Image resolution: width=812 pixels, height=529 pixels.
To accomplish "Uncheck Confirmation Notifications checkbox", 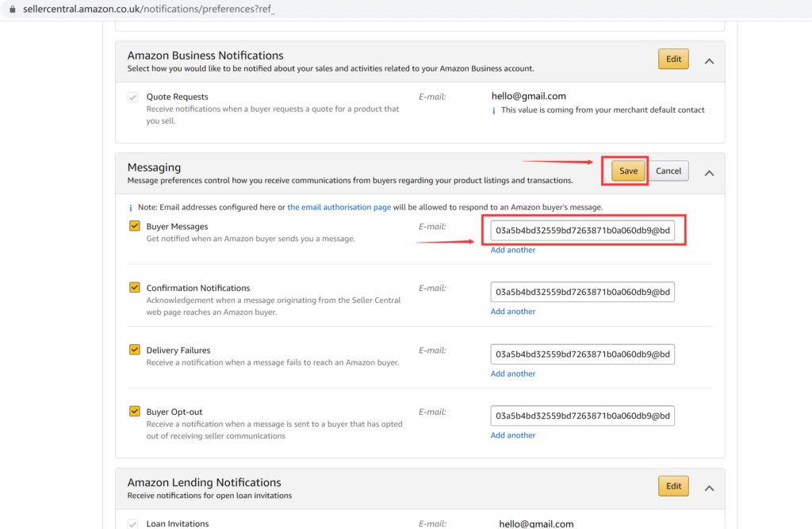I will pyautogui.click(x=135, y=288).
